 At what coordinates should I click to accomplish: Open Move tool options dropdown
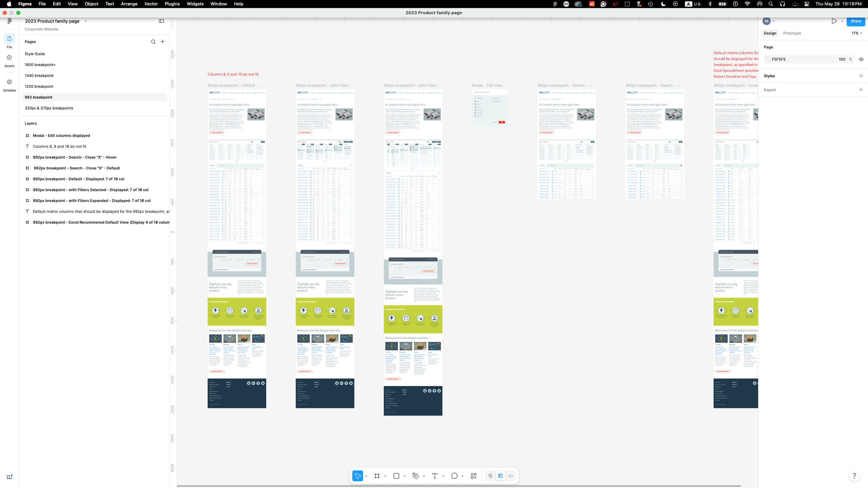click(x=366, y=476)
